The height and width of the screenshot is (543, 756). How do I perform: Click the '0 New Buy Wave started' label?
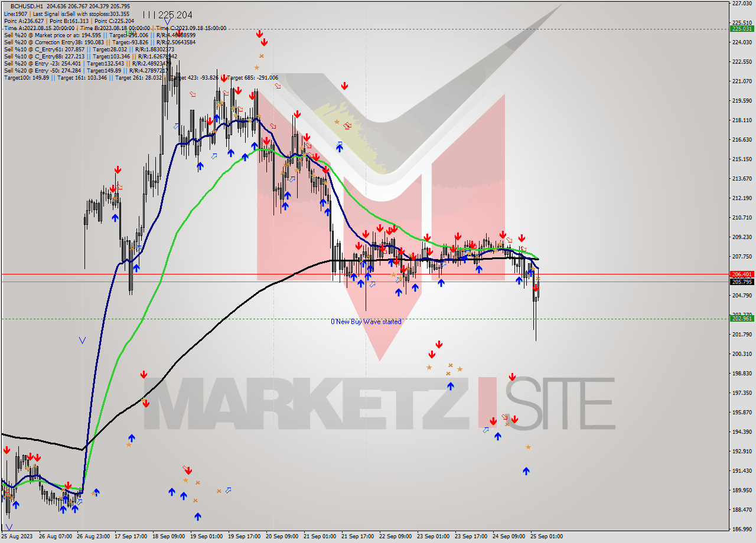pyautogui.click(x=366, y=322)
